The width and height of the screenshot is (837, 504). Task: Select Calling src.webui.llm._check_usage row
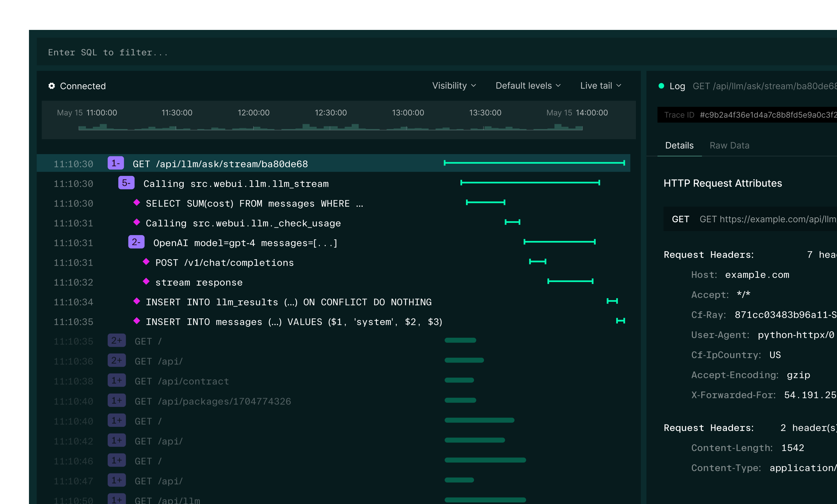coord(333,223)
